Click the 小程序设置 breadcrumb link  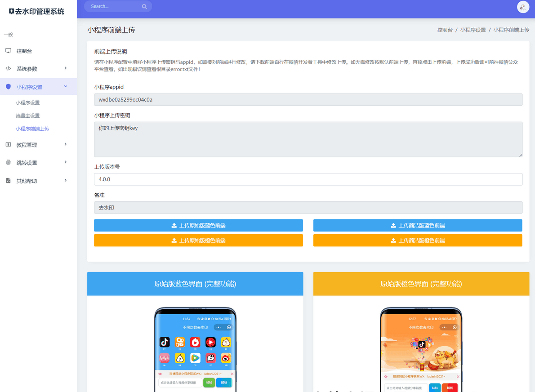click(473, 30)
